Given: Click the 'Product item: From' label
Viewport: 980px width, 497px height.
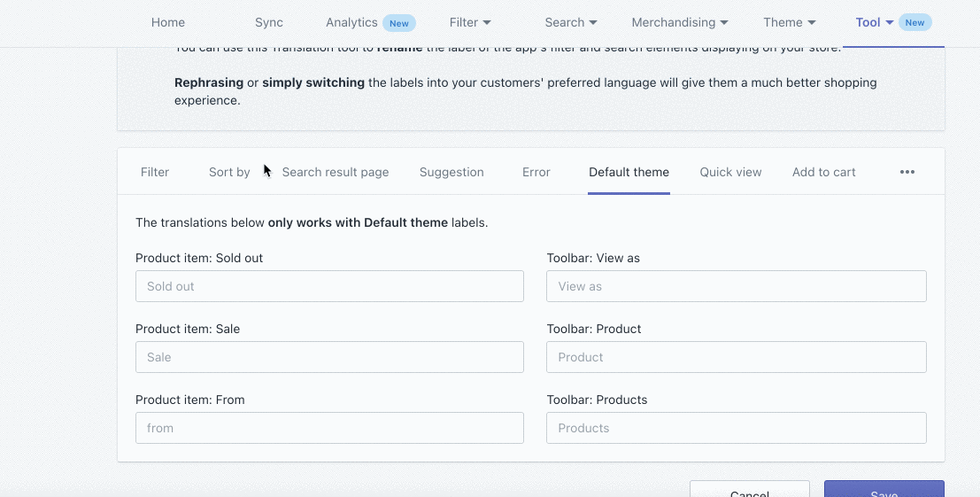Looking at the screenshot, I should pyautogui.click(x=190, y=400).
